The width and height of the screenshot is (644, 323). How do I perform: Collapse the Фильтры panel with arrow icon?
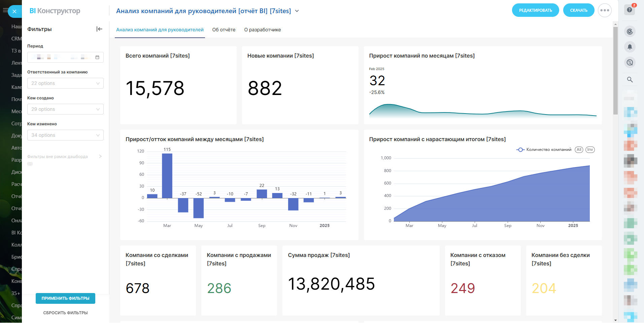coord(99,29)
